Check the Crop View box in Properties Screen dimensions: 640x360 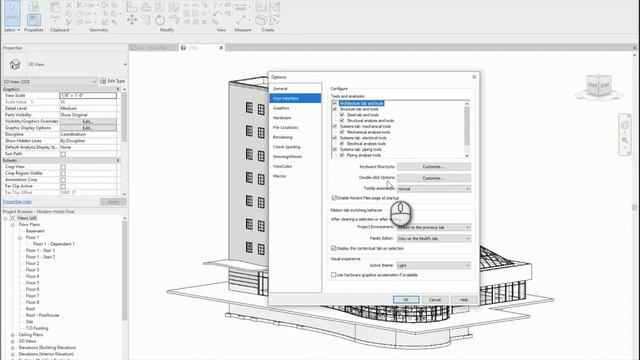click(x=63, y=167)
